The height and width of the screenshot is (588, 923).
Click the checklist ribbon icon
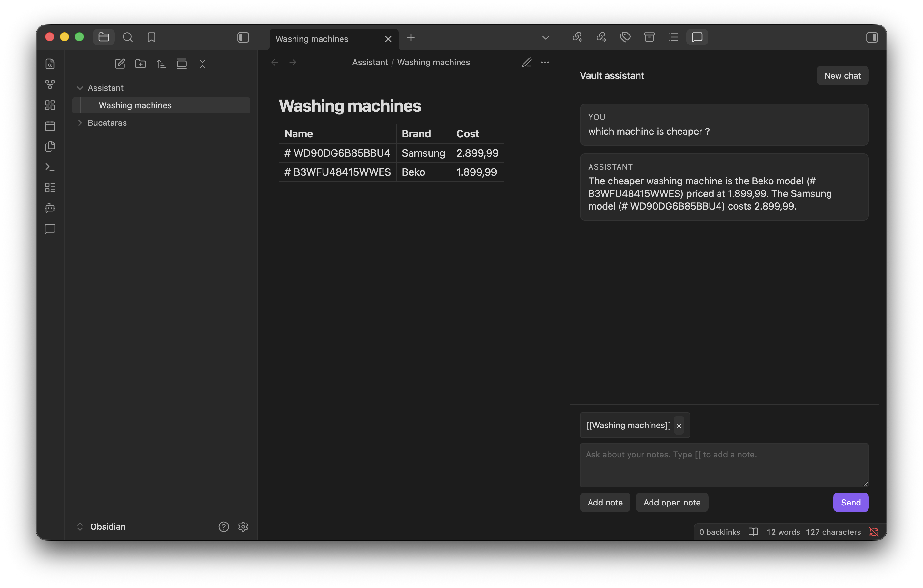tap(50, 188)
